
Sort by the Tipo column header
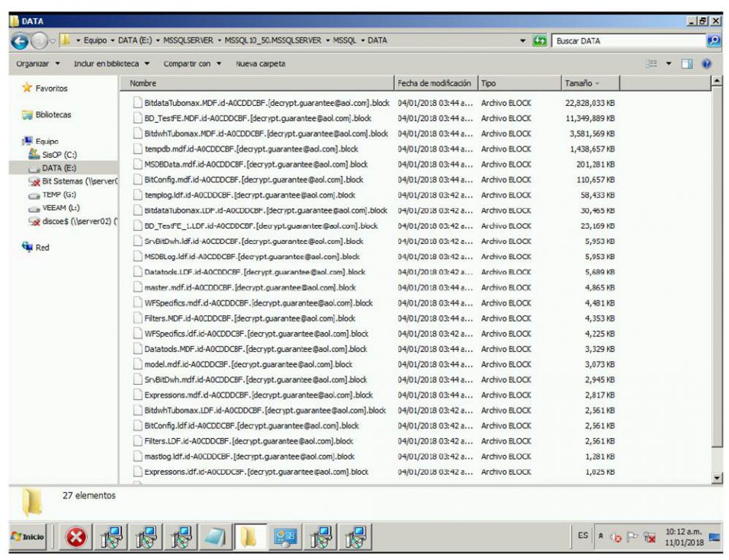tap(520, 83)
